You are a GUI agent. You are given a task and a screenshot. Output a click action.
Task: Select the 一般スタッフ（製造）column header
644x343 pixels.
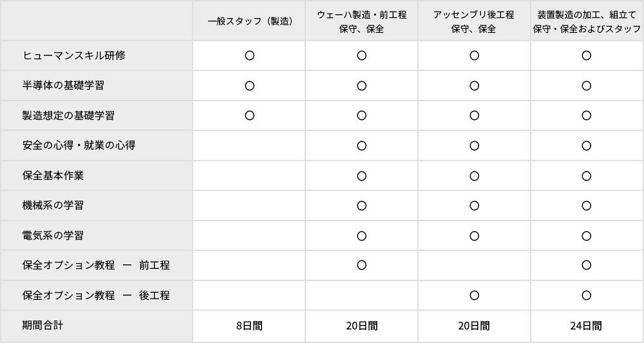pyautogui.click(x=250, y=21)
